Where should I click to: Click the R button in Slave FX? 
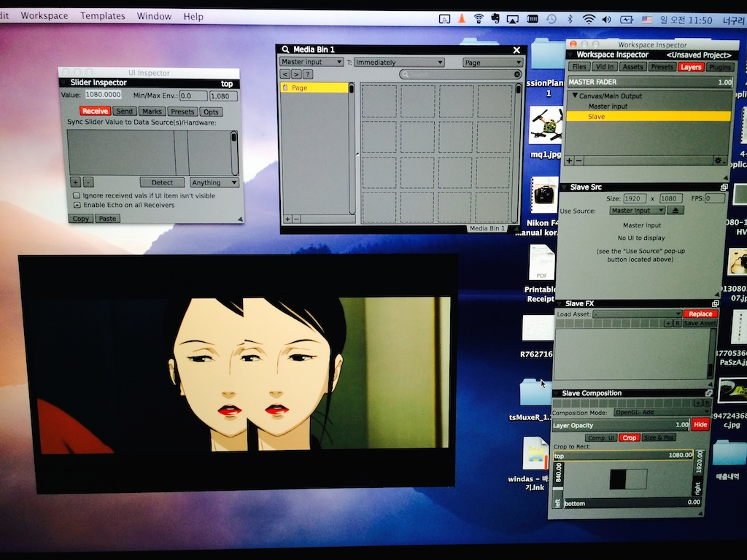point(677,323)
